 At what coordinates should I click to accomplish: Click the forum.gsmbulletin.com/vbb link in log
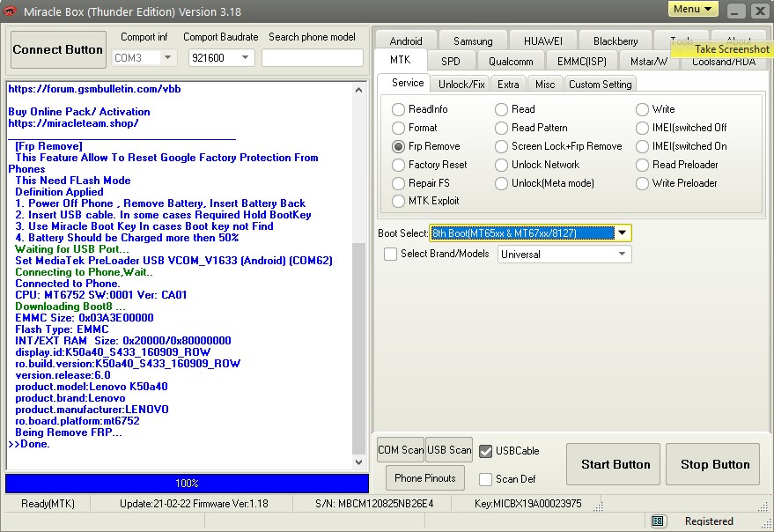[x=94, y=89]
